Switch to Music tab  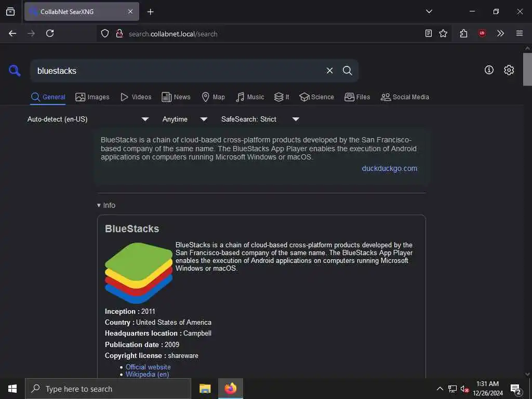coord(250,97)
